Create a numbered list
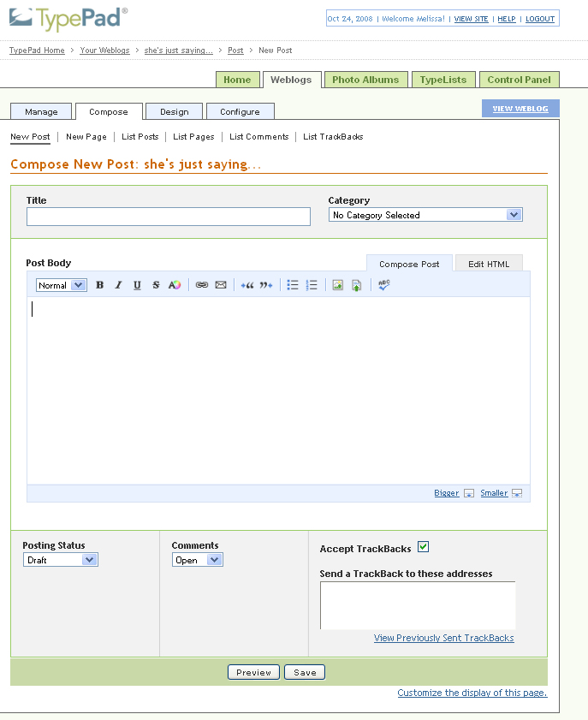The height and width of the screenshot is (720, 588). 312,285
